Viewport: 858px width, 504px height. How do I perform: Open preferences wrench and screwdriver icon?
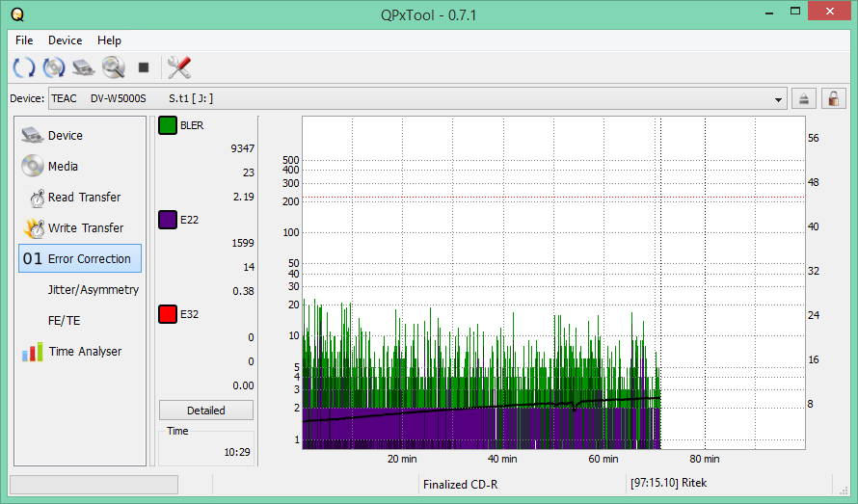tap(179, 67)
